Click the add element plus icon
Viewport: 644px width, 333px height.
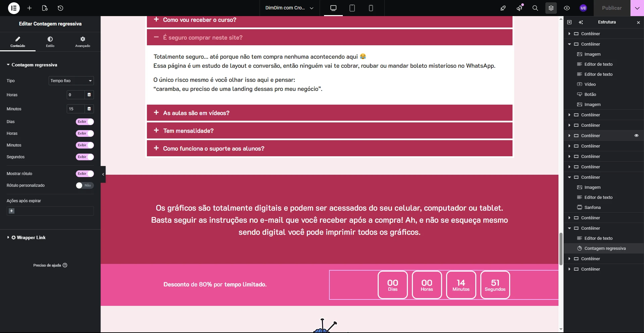30,8
